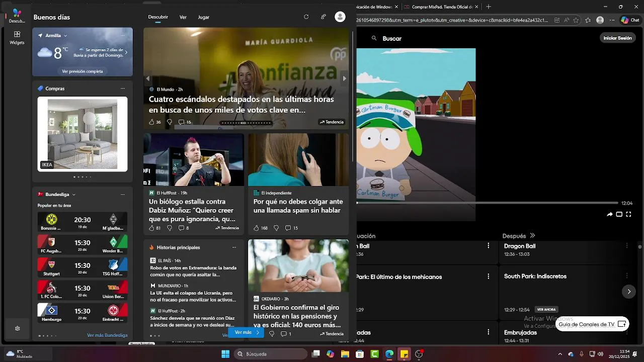
Task: Open options for Dragon Ball 12:36 - 13:03
Action: coord(627,245)
